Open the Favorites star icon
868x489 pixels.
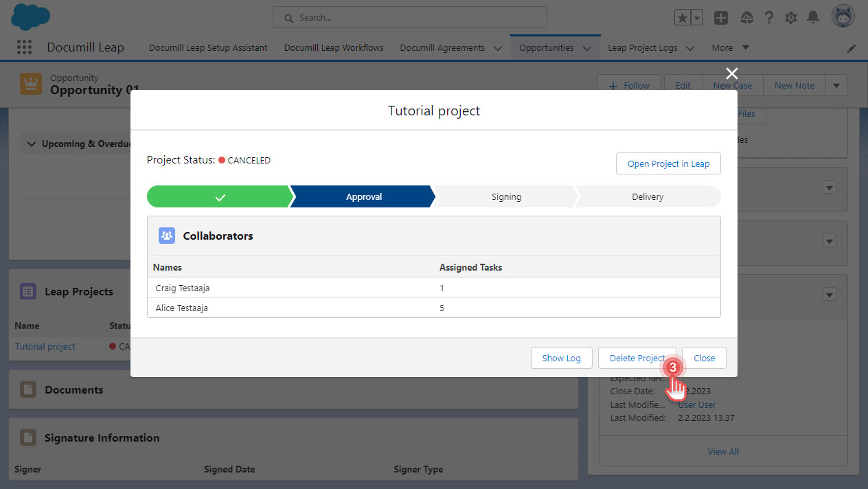tap(682, 17)
